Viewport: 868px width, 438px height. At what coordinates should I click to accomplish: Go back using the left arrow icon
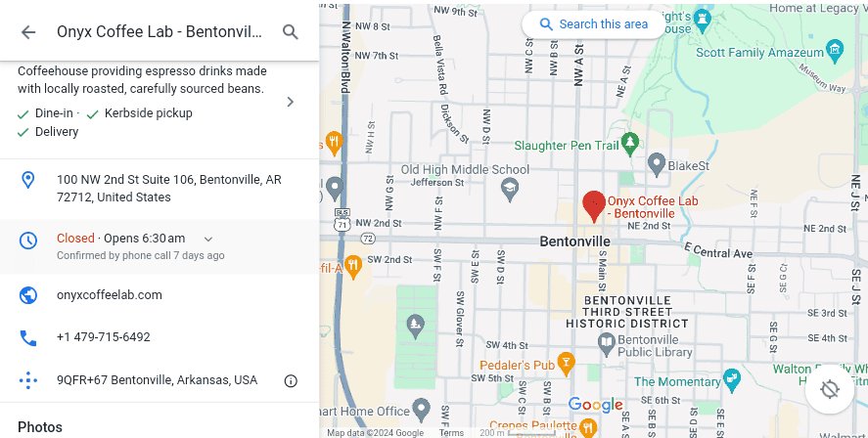click(28, 32)
